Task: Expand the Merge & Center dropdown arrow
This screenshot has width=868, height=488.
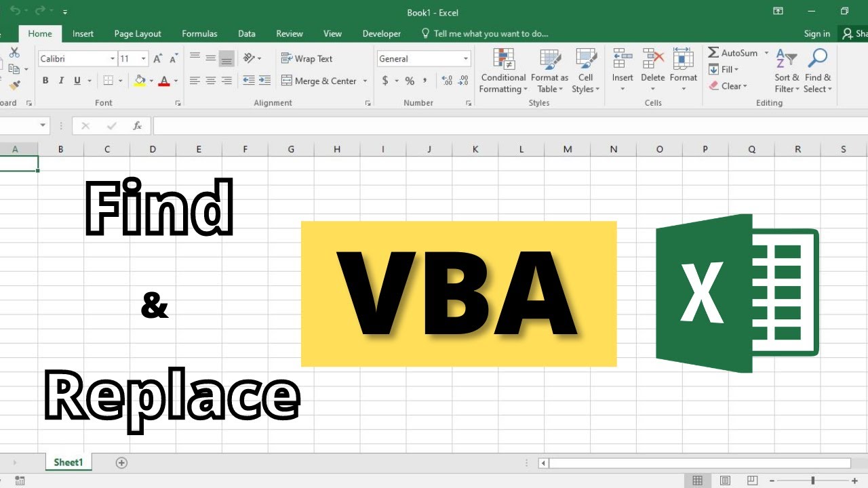Action: 365,81
